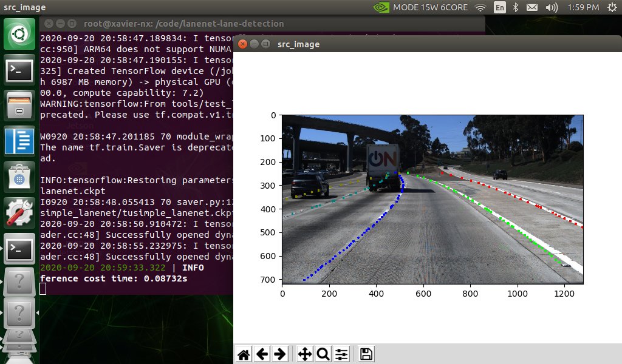
Task: Open the subplot configuration sliders
Action: pos(341,354)
